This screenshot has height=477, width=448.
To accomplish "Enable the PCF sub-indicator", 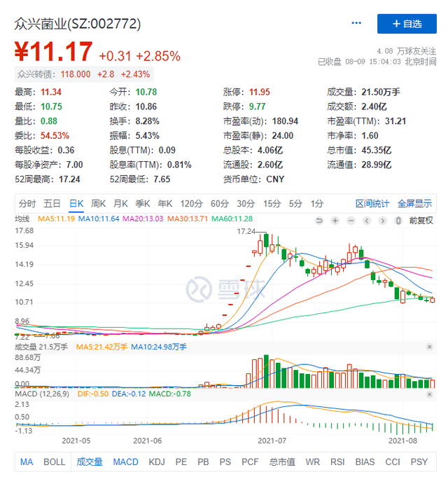I will click(x=250, y=462).
